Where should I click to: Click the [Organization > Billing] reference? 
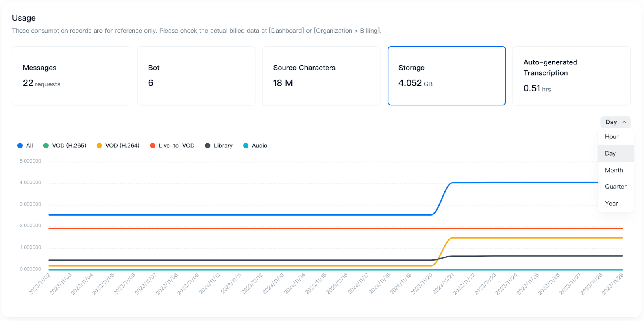coord(347,31)
